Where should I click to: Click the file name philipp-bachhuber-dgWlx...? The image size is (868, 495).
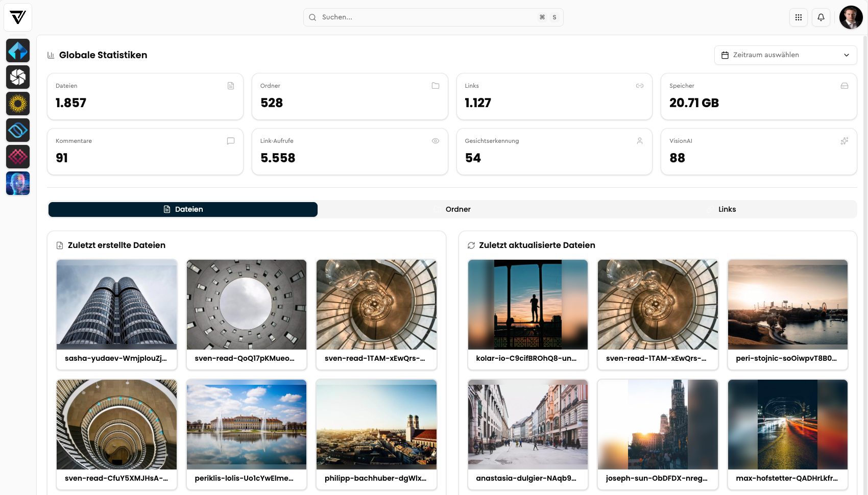[x=375, y=478]
